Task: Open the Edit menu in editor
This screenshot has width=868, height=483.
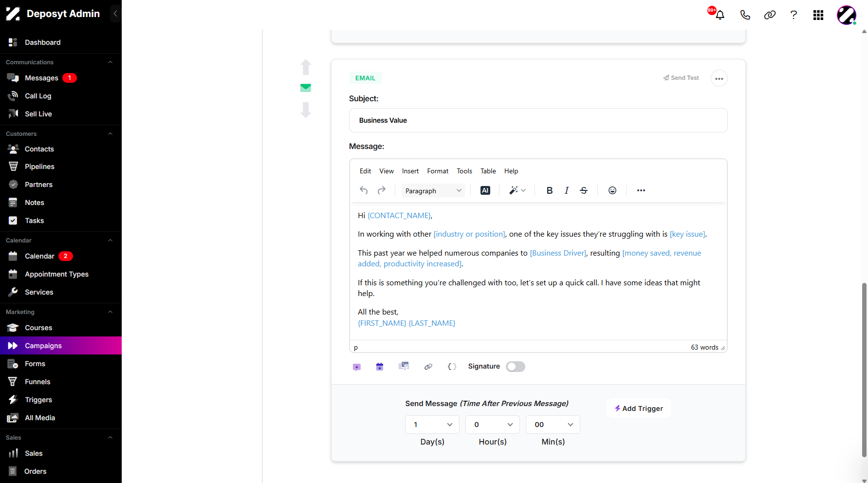Action: pyautogui.click(x=365, y=171)
